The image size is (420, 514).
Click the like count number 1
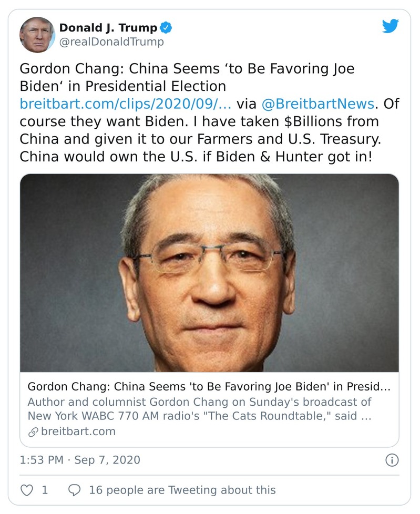pos(45,490)
